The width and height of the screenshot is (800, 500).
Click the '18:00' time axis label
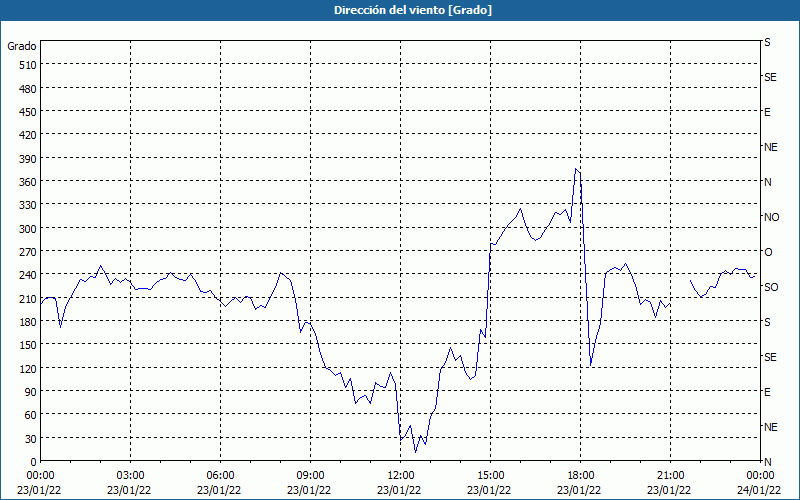point(581,476)
